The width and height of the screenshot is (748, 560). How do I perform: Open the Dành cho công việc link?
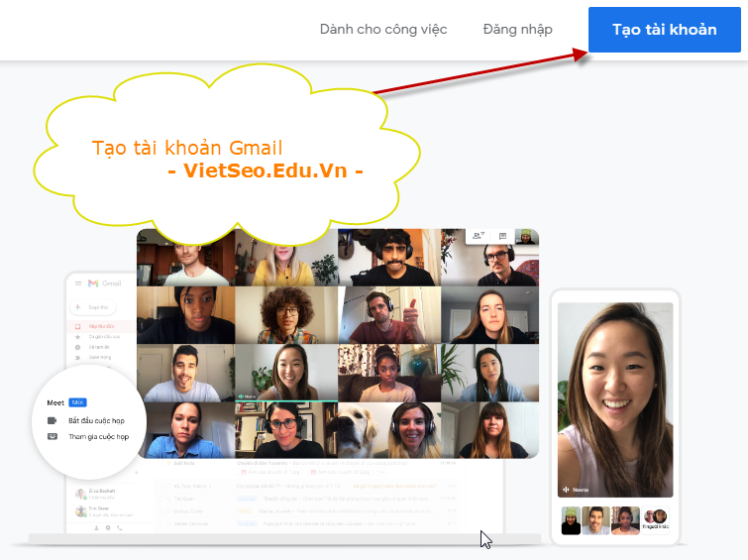[x=383, y=30]
